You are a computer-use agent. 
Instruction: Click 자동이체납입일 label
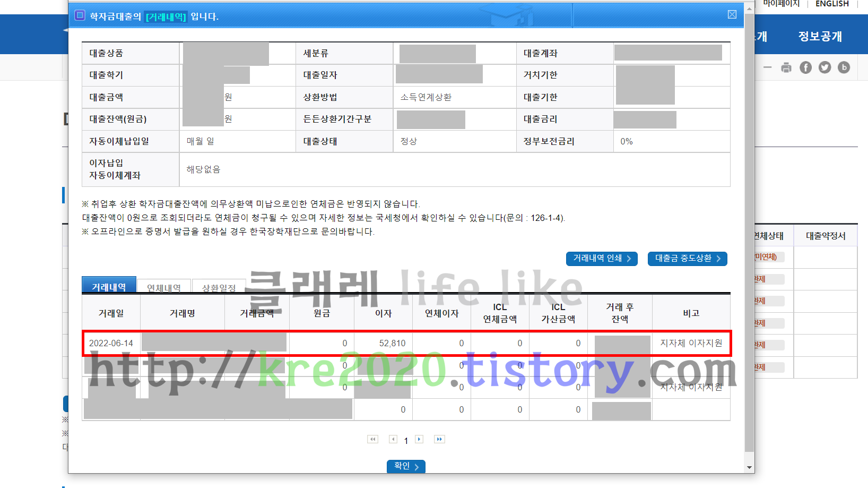pyautogui.click(x=119, y=141)
